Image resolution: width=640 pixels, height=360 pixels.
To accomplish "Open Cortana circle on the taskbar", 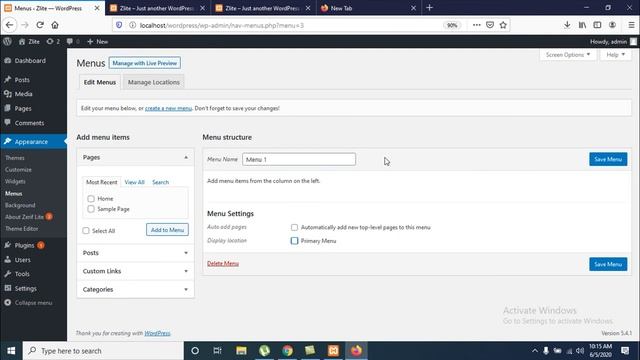I will 195,351.
